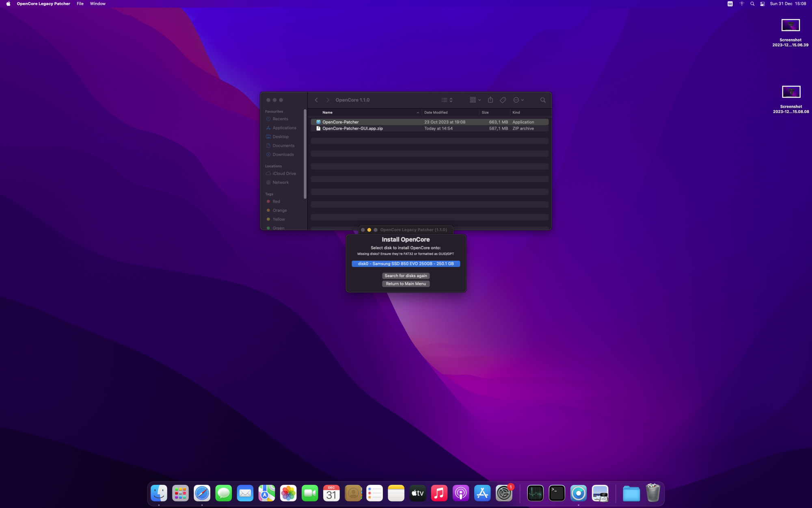Viewport: 812px width, 508px height.
Task: Open the grouping options dropdown in the toolbar
Action: (474, 100)
